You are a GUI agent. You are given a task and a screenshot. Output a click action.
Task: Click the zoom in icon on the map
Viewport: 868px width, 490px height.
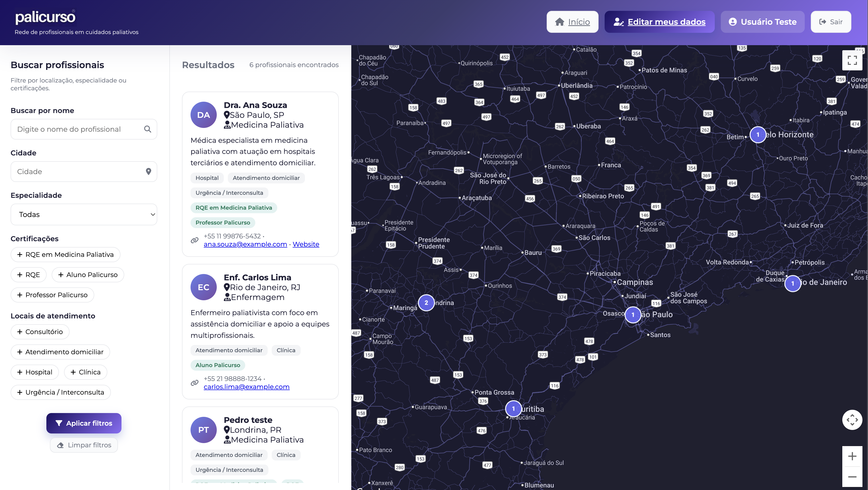pos(852,456)
